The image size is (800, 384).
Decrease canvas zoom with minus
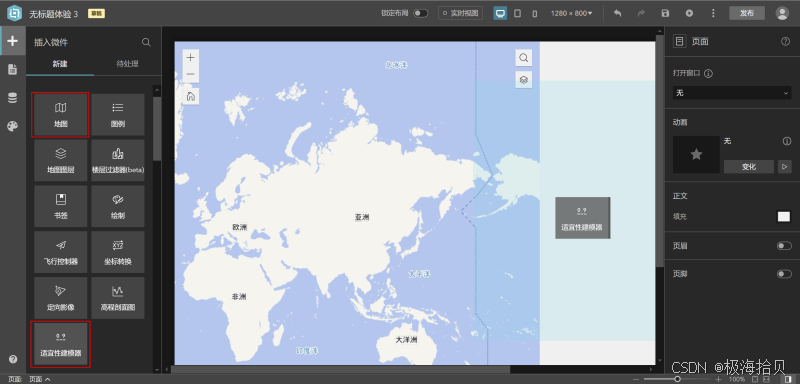pos(635,379)
